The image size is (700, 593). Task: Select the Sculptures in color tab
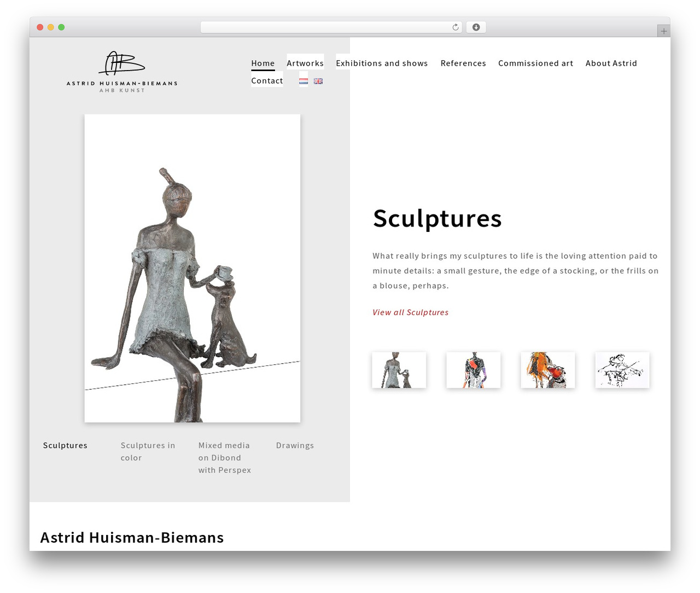148,452
